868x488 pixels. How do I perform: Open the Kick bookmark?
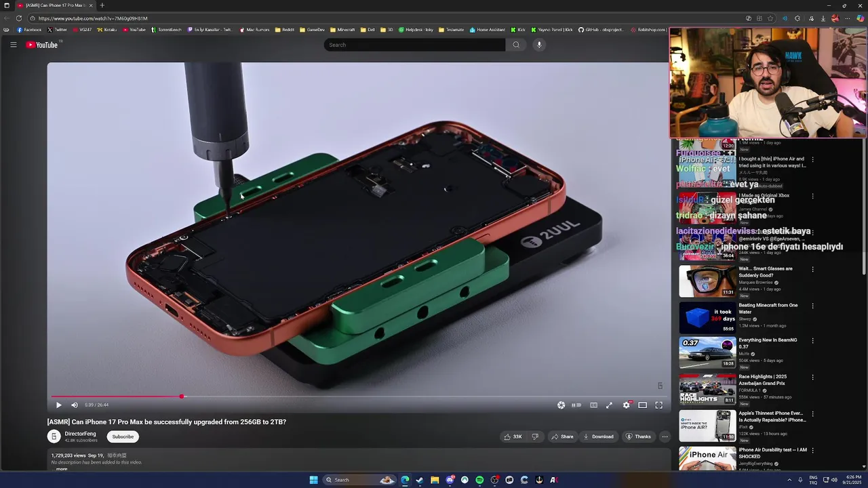click(x=518, y=30)
